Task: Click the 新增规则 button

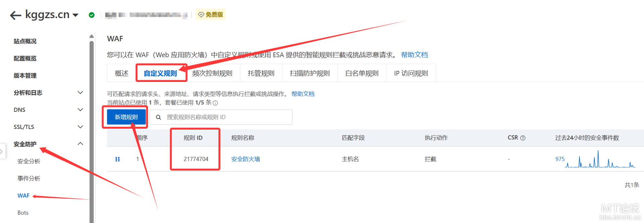Action: [x=126, y=117]
